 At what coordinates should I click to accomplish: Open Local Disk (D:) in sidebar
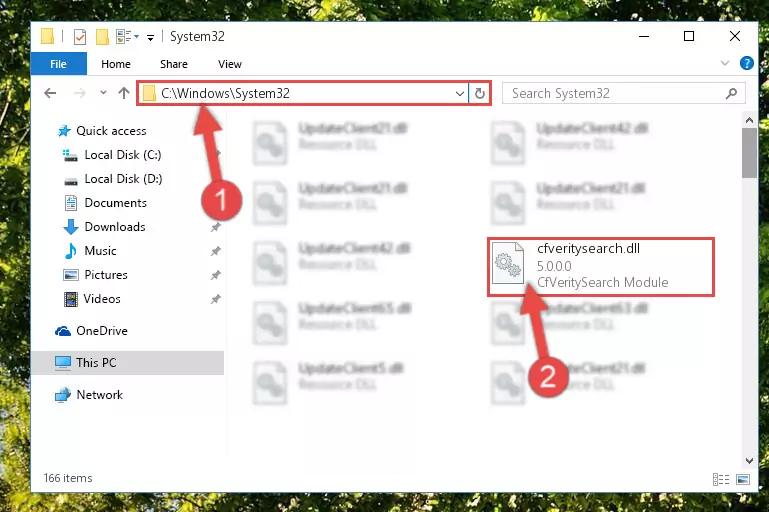point(123,179)
